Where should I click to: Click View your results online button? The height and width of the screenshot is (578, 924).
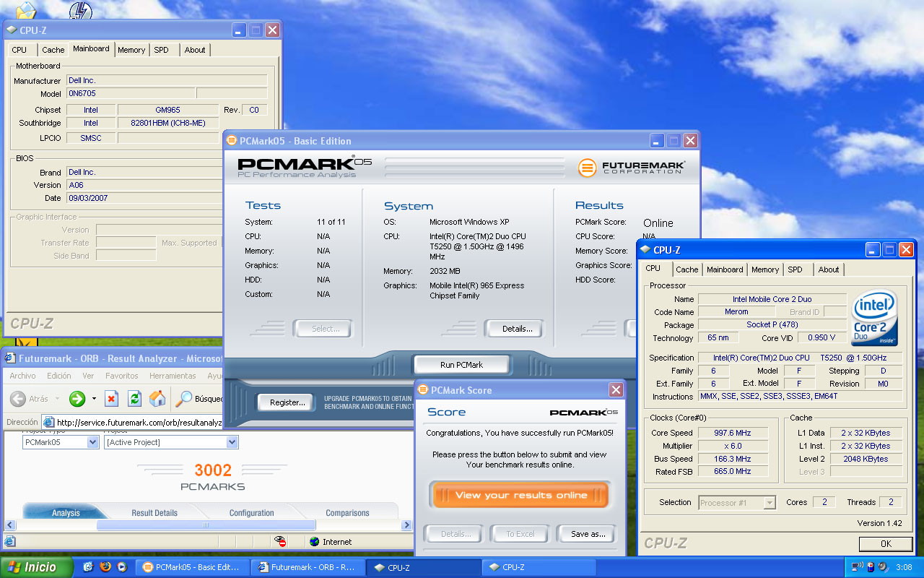pos(520,495)
